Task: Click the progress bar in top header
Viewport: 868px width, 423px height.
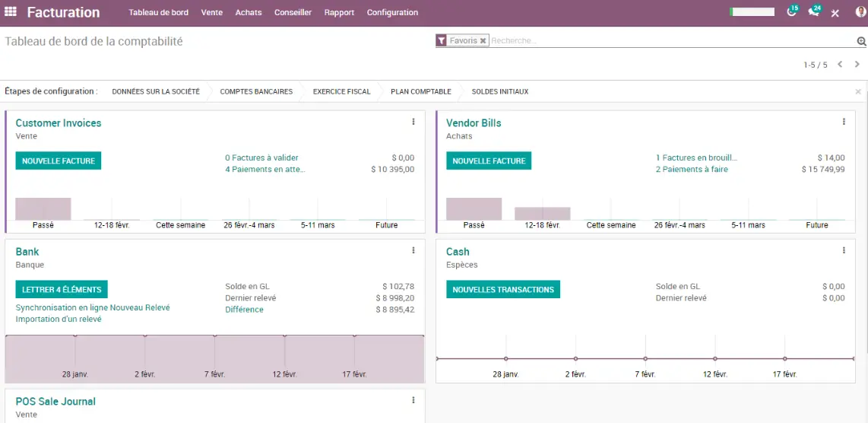Action: click(x=752, y=11)
